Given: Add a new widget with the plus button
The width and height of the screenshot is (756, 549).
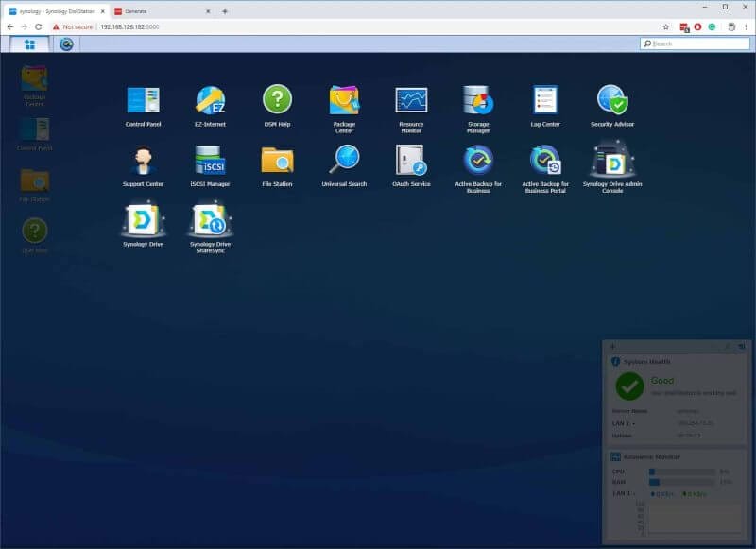Looking at the screenshot, I should click(614, 346).
